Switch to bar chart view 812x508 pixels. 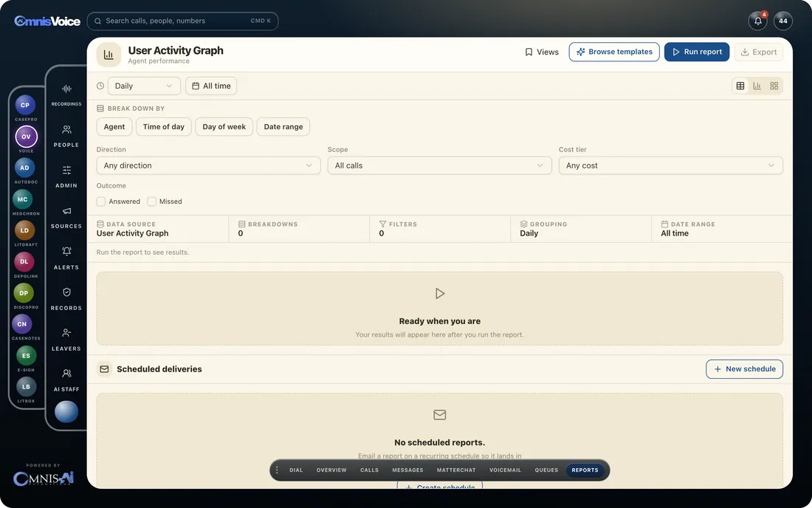point(757,86)
